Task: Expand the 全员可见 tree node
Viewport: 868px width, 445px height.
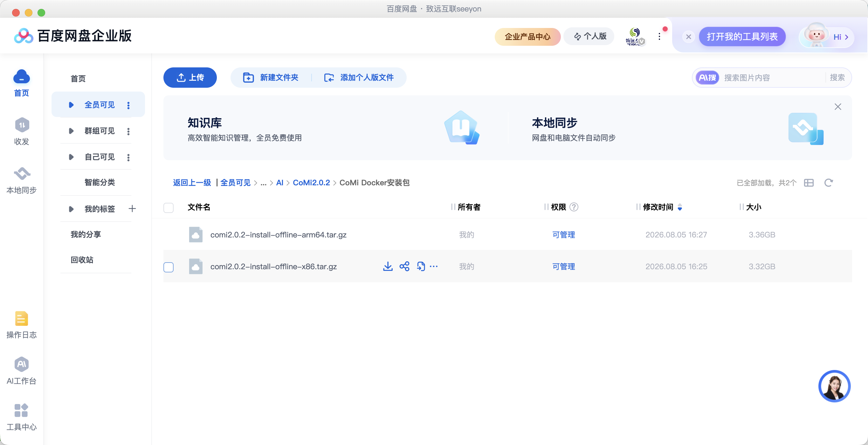Action: (71, 105)
